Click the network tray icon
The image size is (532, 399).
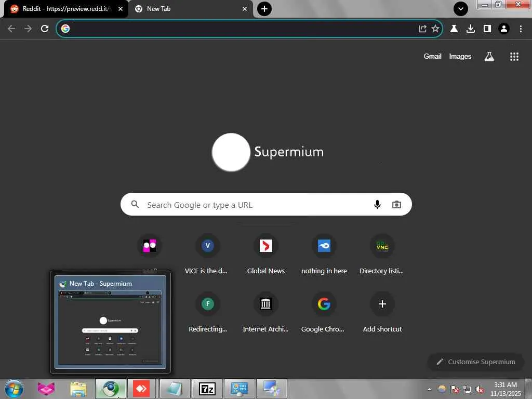[467, 389]
